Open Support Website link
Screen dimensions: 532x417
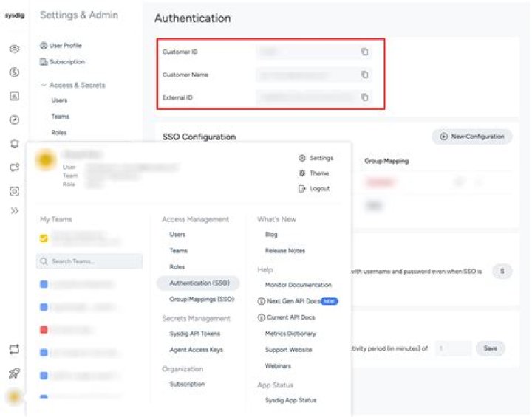click(288, 350)
